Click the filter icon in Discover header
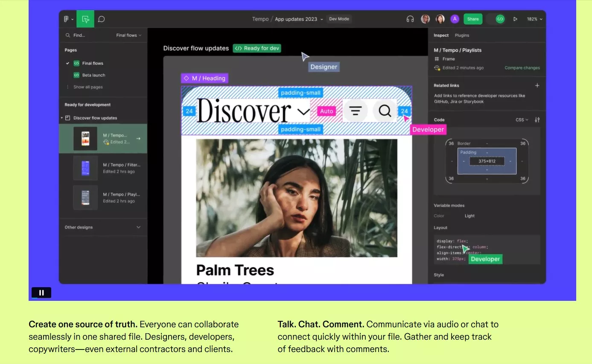Screen dimensions: 592x364 click(356, 111)
